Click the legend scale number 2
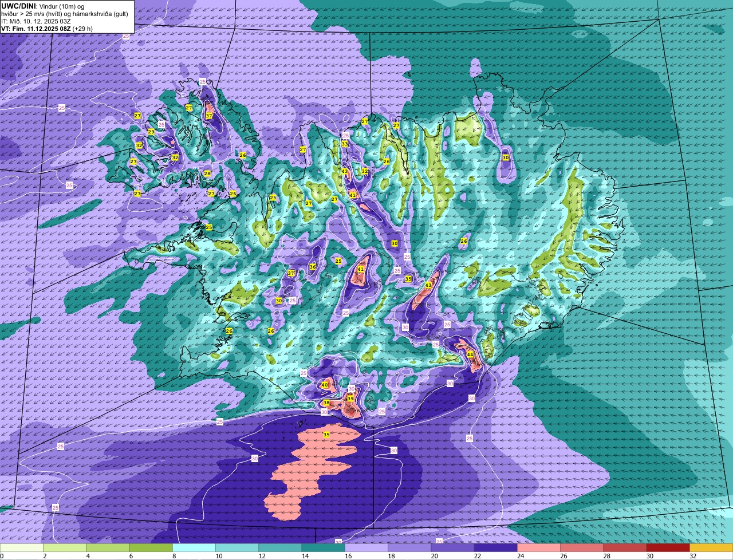733x560 pixels. coord(45,556)
